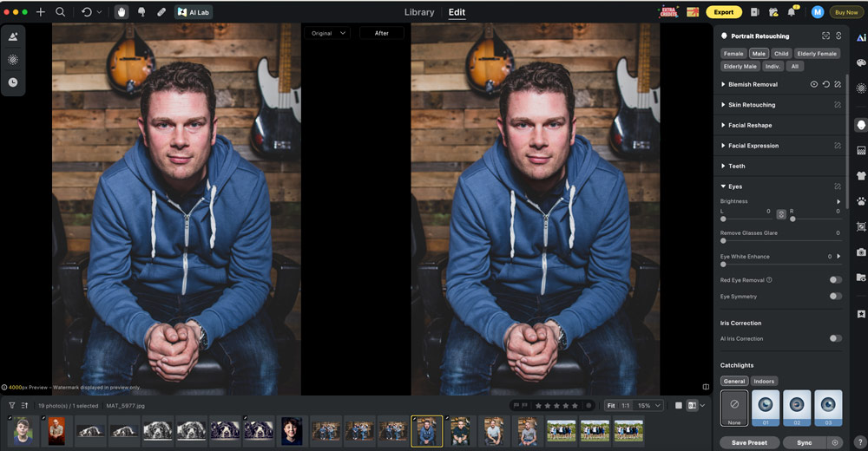The image size is (868, 451).
Task: Expand the Facial Expression section
Action: pos(723,146)
